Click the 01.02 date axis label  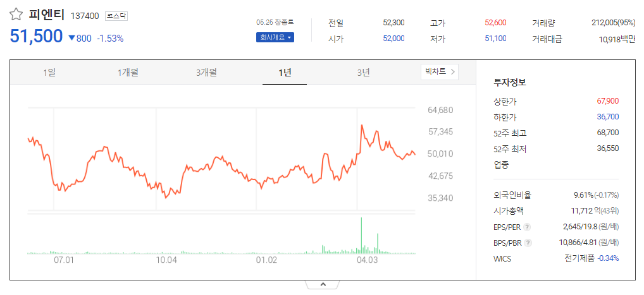267,260
